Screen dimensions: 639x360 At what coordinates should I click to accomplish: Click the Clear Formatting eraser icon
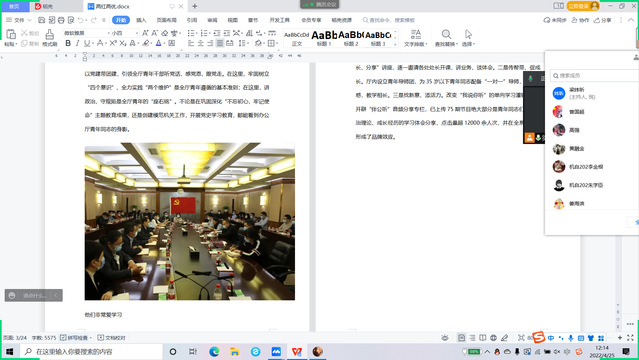click(165, 33)
